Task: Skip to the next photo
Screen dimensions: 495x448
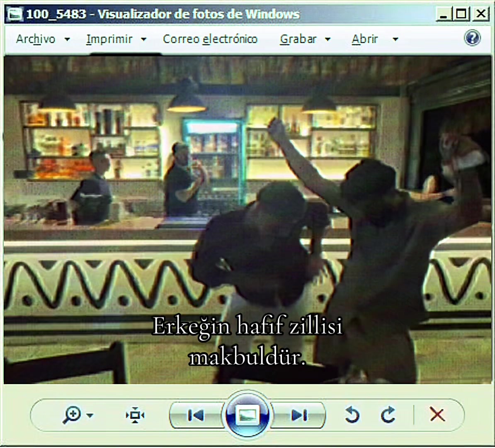Action: [x=298, y=415]
